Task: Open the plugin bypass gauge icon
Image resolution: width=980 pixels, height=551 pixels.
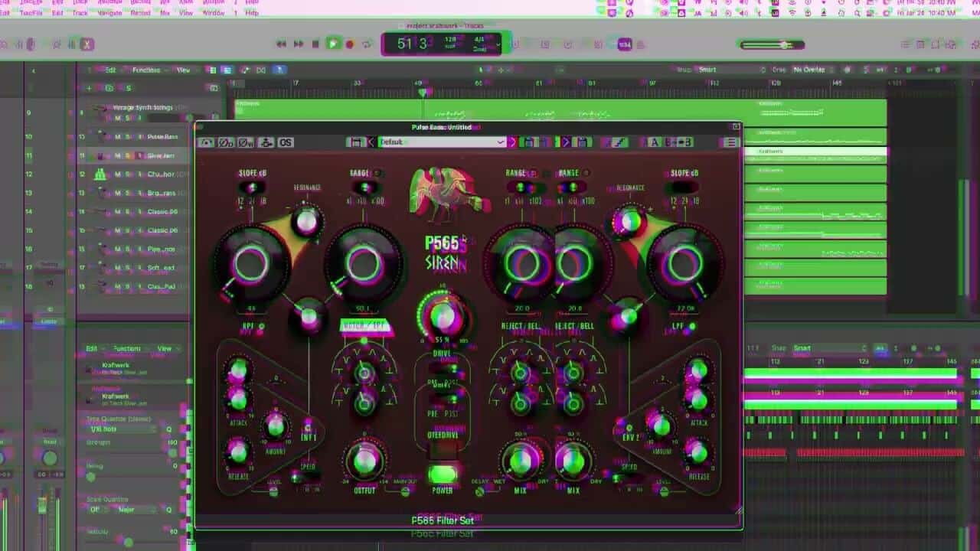Action: (206, 142)
